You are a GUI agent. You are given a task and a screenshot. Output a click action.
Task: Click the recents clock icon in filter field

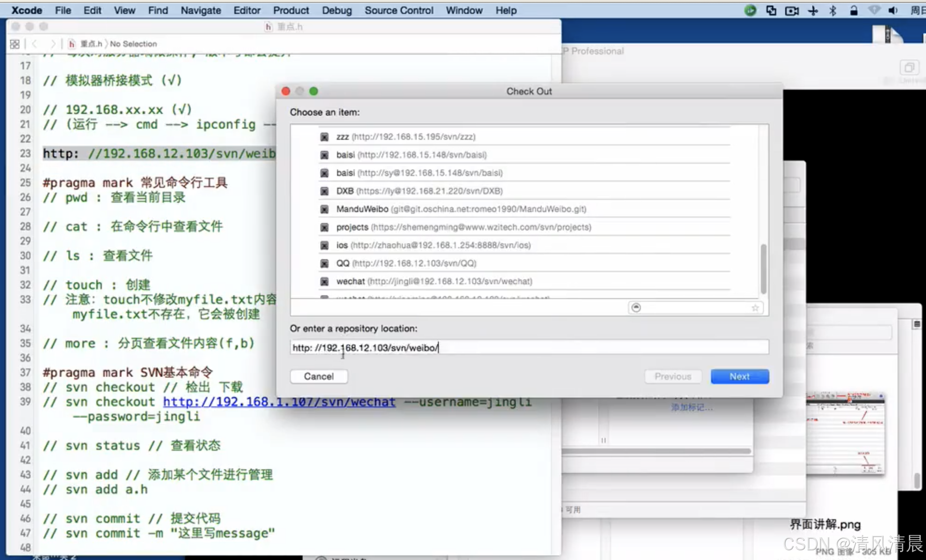[x=636, y=308]
